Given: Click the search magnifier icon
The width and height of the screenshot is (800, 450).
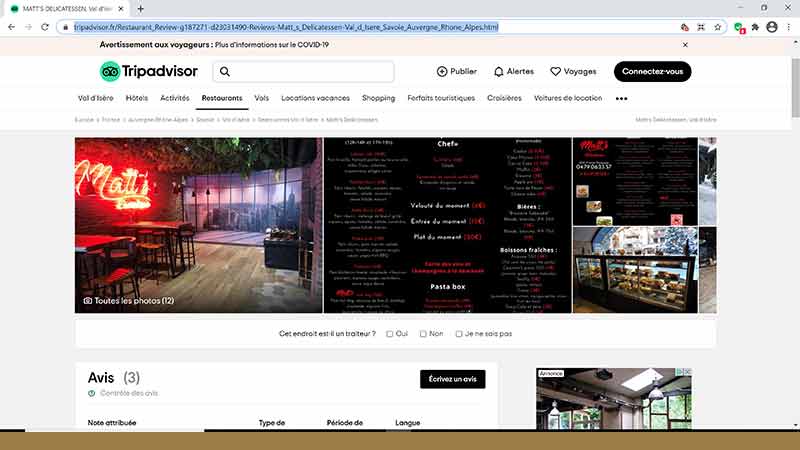Looking at the screenshot, I should point(225,72).
